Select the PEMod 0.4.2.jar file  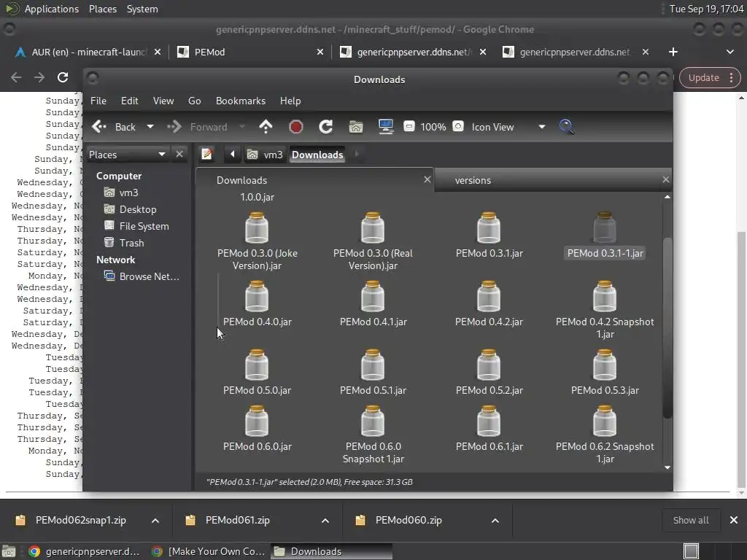point(489,304)
